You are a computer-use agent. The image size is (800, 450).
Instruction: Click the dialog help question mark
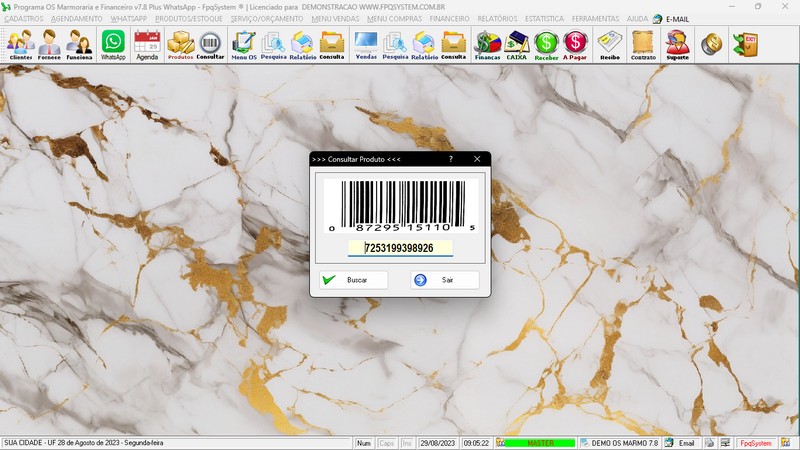(451, 159)
